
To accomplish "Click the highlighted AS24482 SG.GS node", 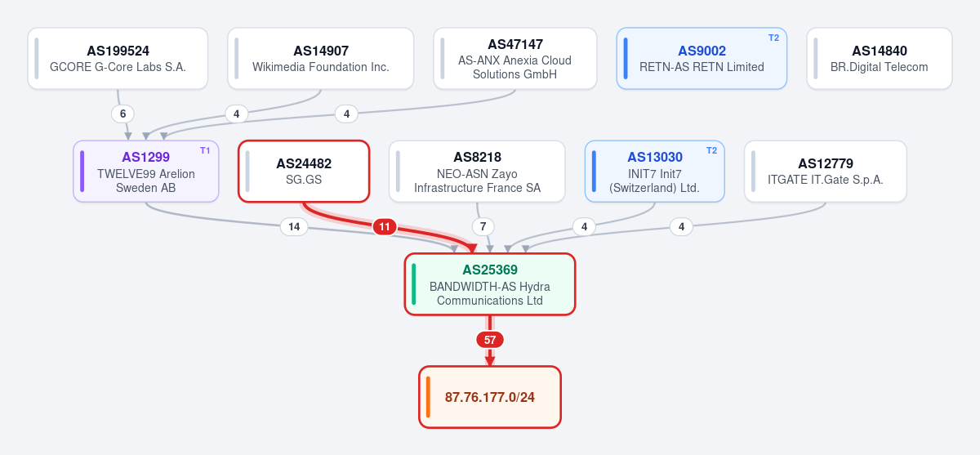I will [x=304, y=171].
